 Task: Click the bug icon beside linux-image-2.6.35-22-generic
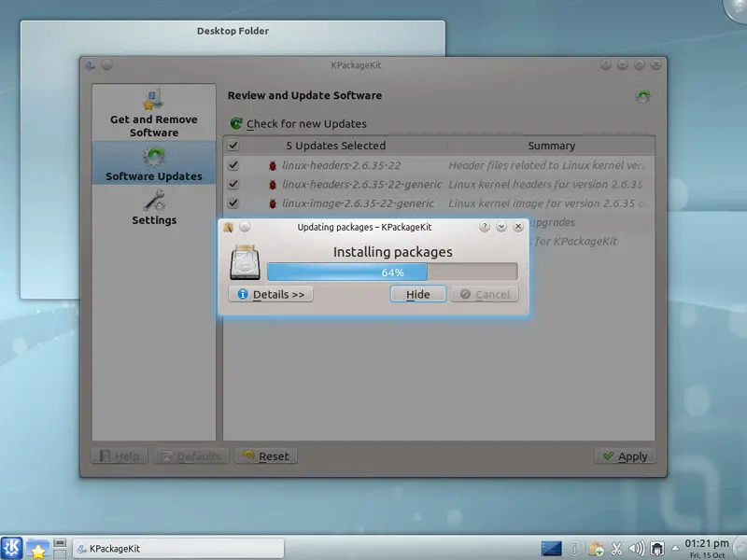273,203
